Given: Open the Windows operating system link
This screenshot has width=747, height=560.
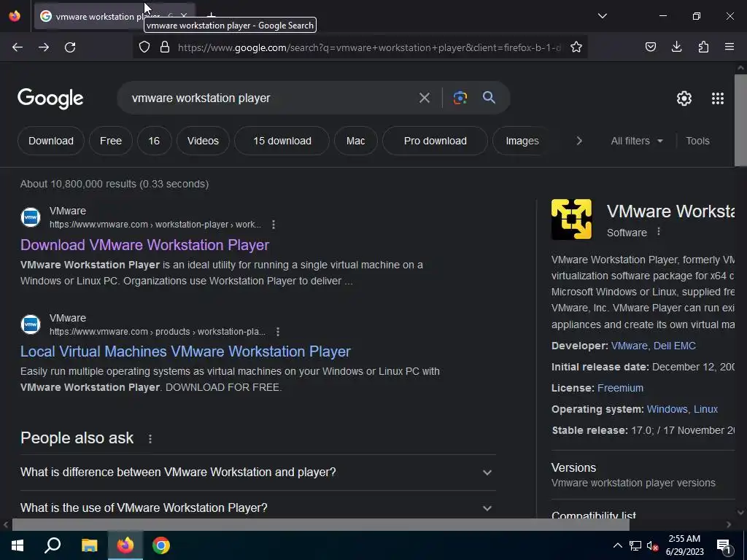Looking at the screenshot, I should (x=667, y=409).
